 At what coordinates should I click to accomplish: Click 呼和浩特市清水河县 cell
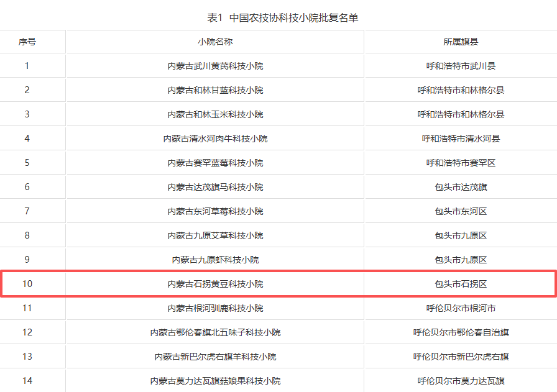[x=461, y=139]
